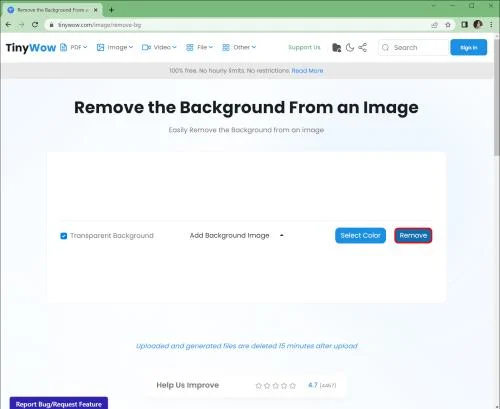This screenshot has height=409, width=500.
Task: Click the share icon in header
Action: click(x=363, y=48)
